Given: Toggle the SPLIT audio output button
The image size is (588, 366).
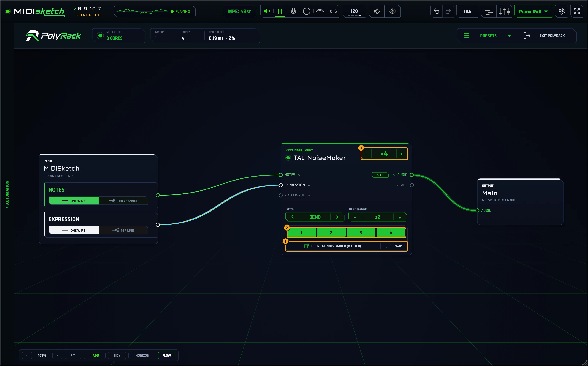Looking at the screenshot, I should point(380,175).
